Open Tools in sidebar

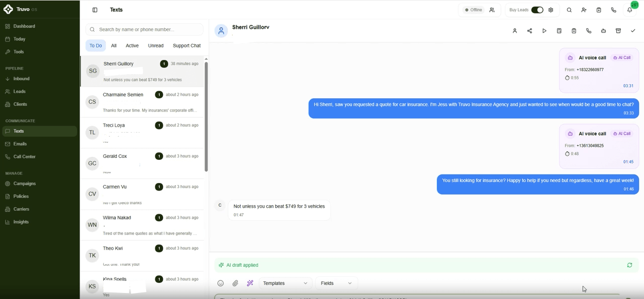click(x=39, y=52)
